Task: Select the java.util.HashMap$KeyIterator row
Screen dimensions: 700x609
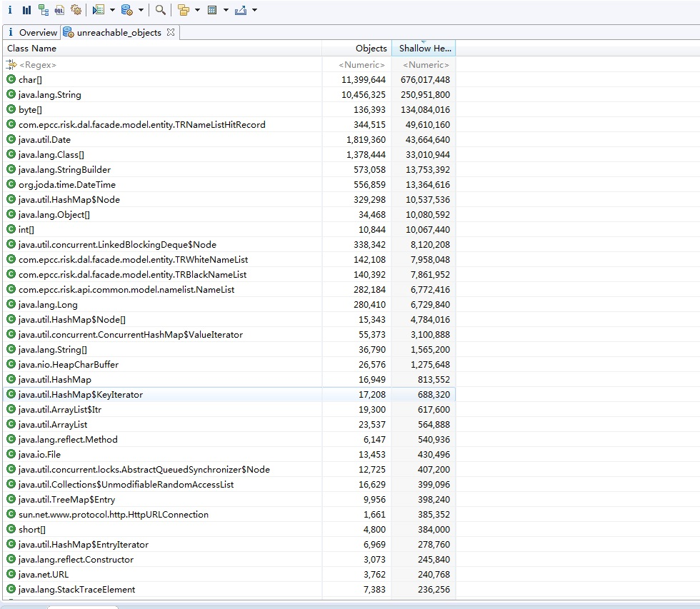Action: pyautogui.click(x=229, y=394)
